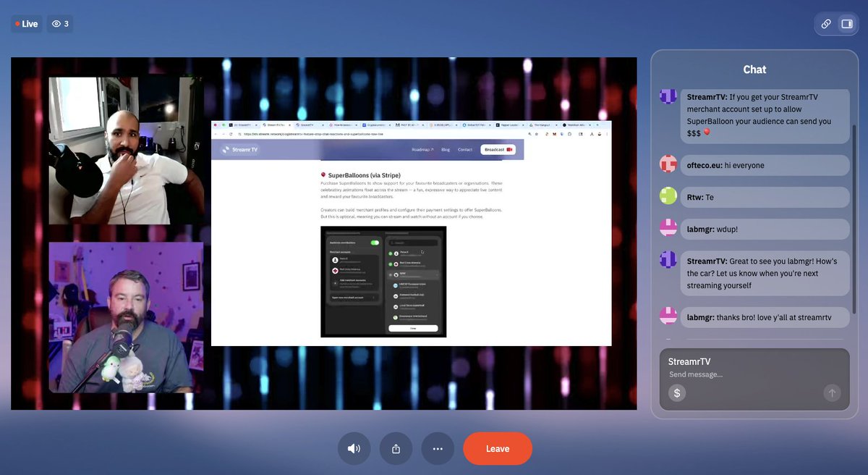Leave the live stream

point(498,448)
